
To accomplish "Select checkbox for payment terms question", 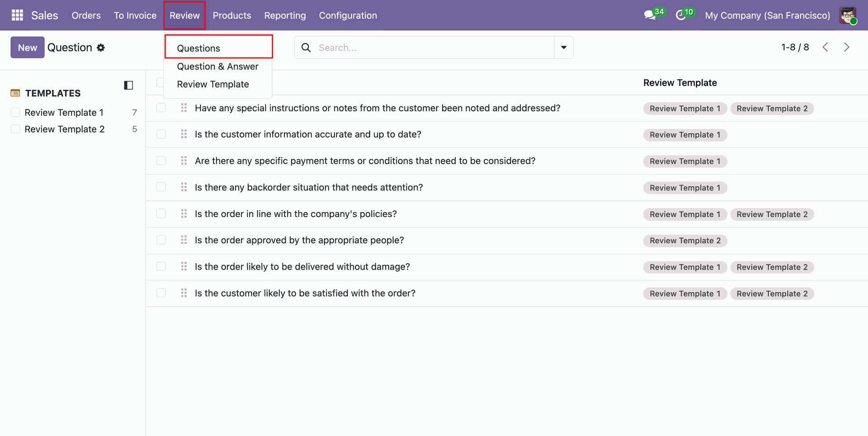I will 161,161.
